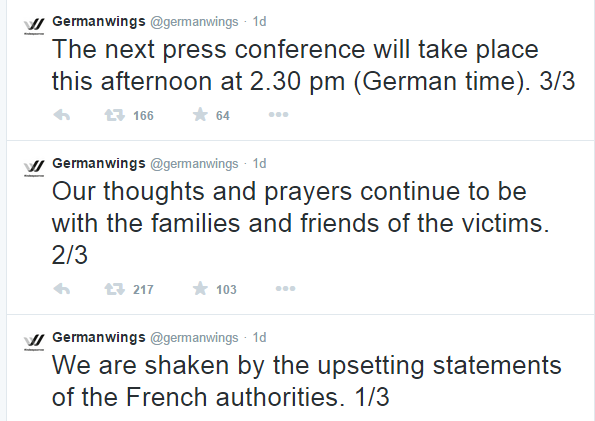
Task: Open @germanwings handle on second tweet
Action: pyautogui.click(x=194, y=164)
